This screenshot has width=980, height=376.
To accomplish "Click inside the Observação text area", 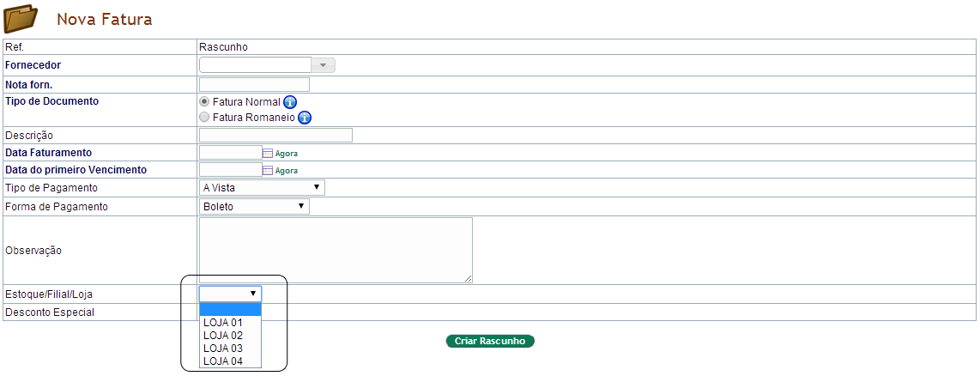I will click(x=336, y=251).
